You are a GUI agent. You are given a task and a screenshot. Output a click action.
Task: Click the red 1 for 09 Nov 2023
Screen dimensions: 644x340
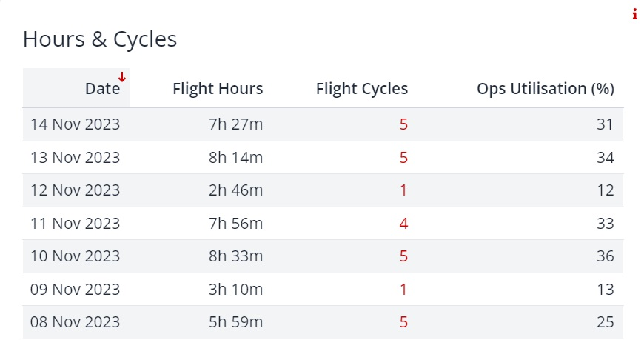403,290
